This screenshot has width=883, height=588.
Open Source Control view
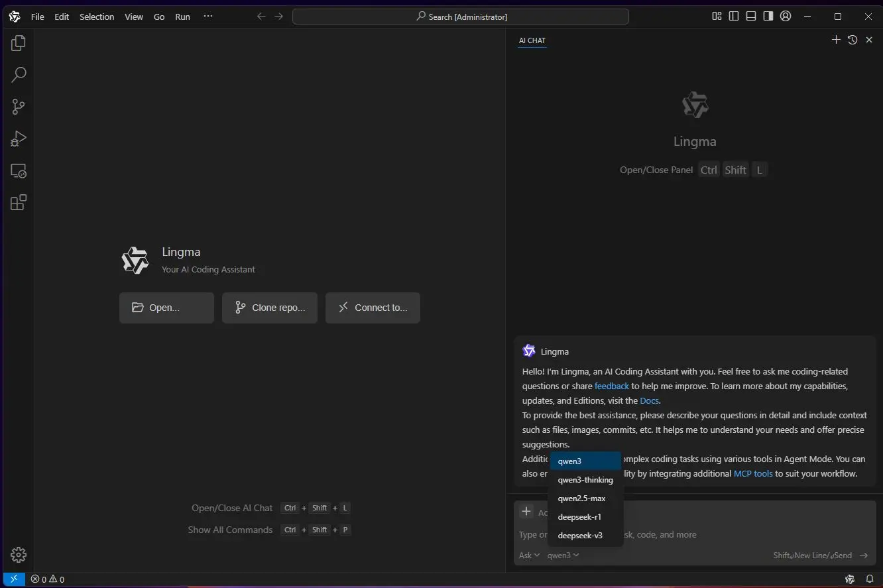19,107
